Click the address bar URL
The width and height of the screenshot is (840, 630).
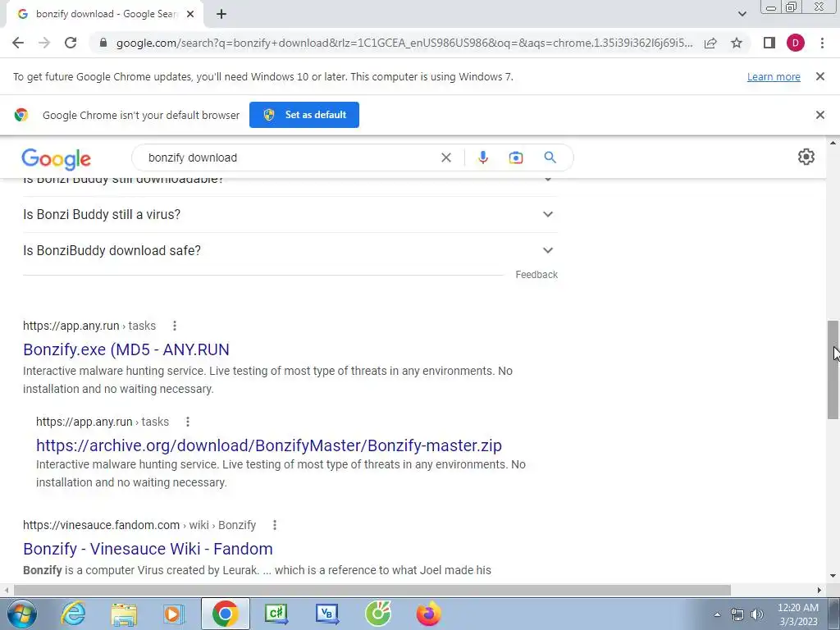404,43
